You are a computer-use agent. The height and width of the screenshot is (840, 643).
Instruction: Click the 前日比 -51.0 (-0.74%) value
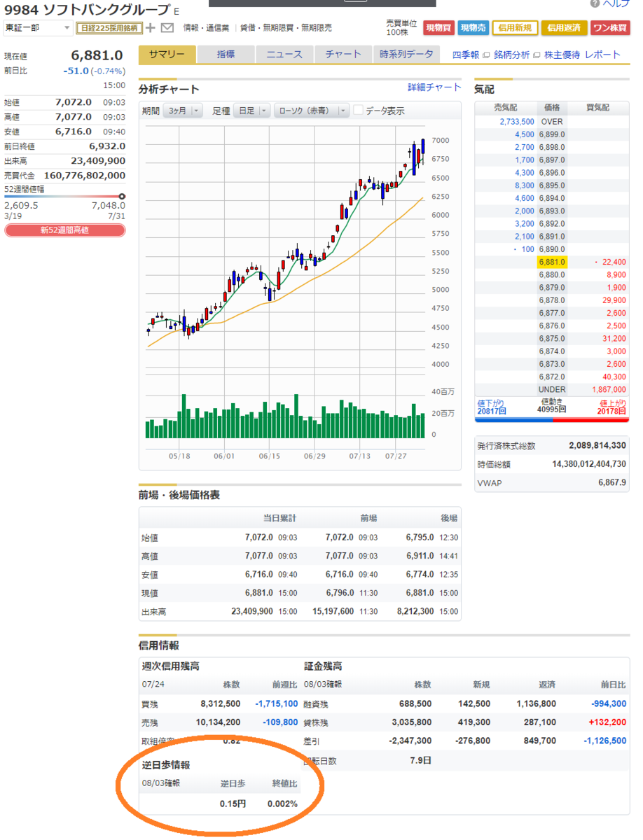tap(95, 71)
